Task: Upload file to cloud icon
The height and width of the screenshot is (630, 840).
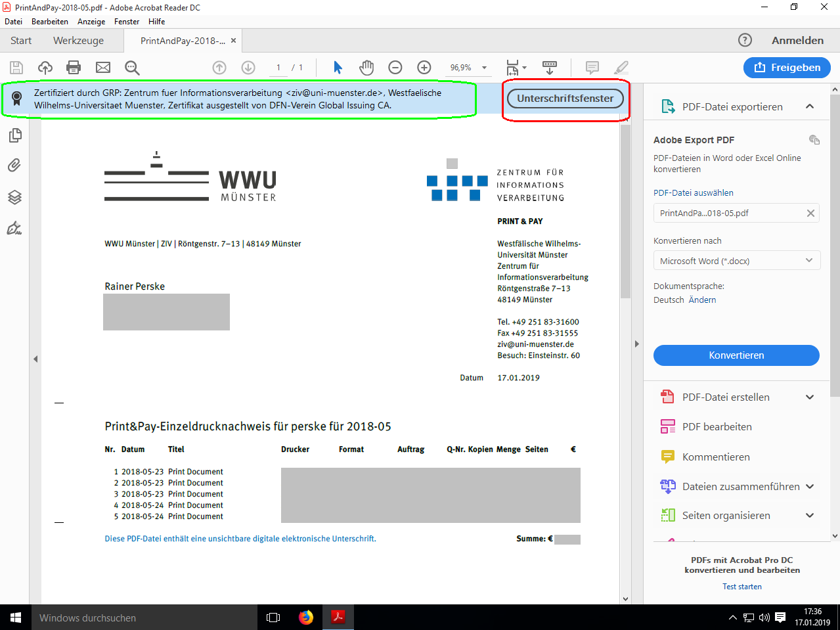Action: [45, 68]
